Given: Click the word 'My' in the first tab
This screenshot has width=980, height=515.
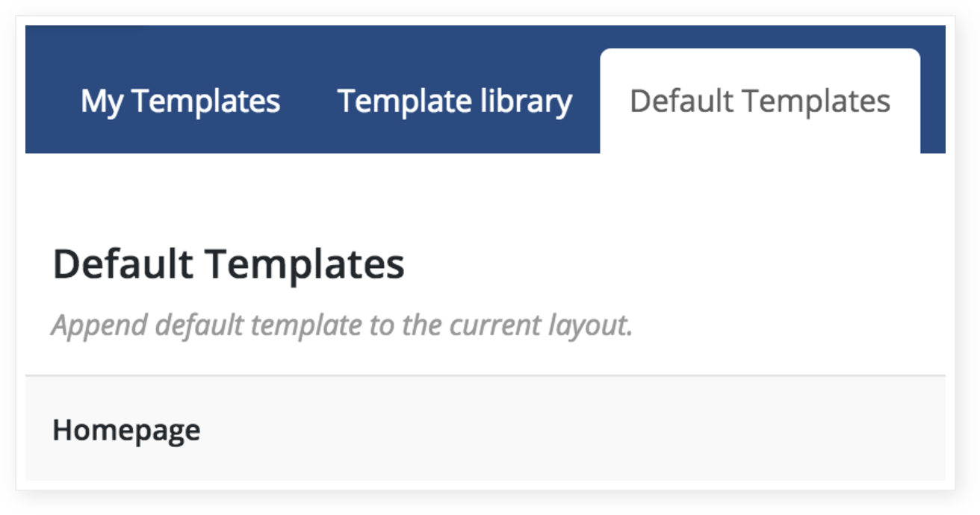Looking at the screenshot, I should coord(102,102).
